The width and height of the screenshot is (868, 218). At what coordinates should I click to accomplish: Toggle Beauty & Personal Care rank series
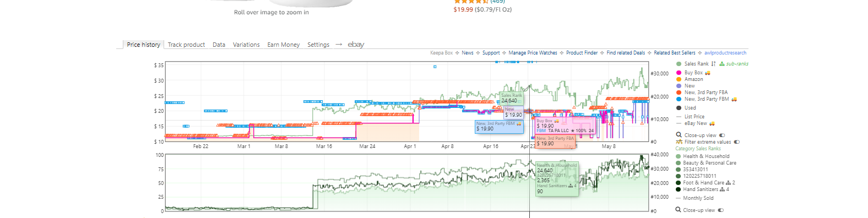coord(679,163)
